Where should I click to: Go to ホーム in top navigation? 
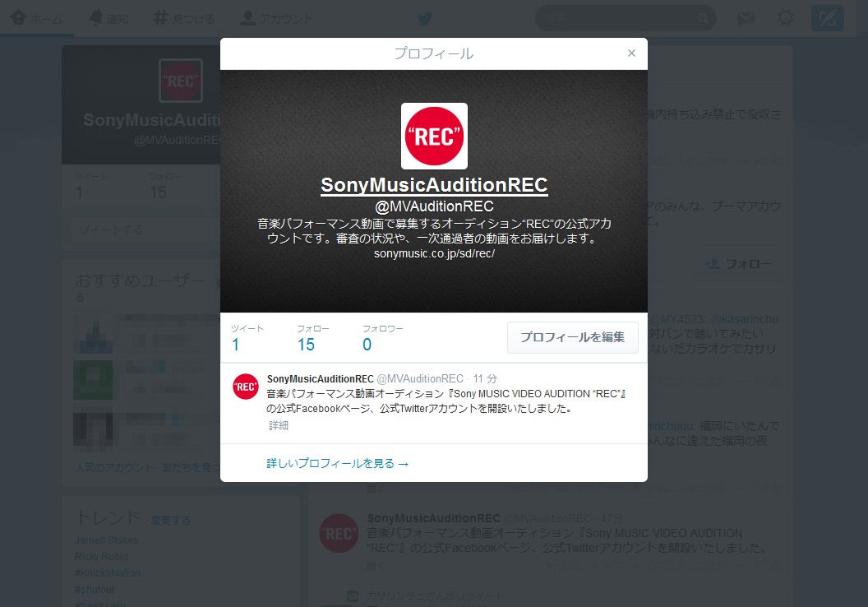point(36,18)
